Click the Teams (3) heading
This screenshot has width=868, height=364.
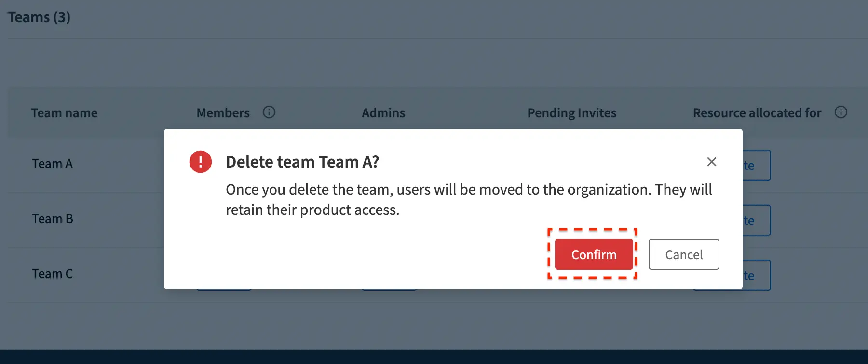[39, 17]
